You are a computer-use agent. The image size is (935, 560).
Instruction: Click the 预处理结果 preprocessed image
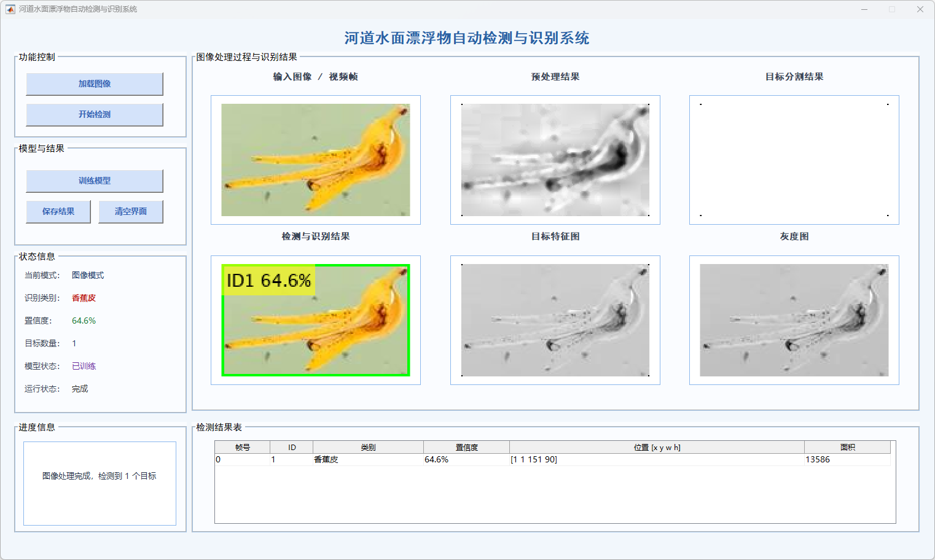pos(555,160)
